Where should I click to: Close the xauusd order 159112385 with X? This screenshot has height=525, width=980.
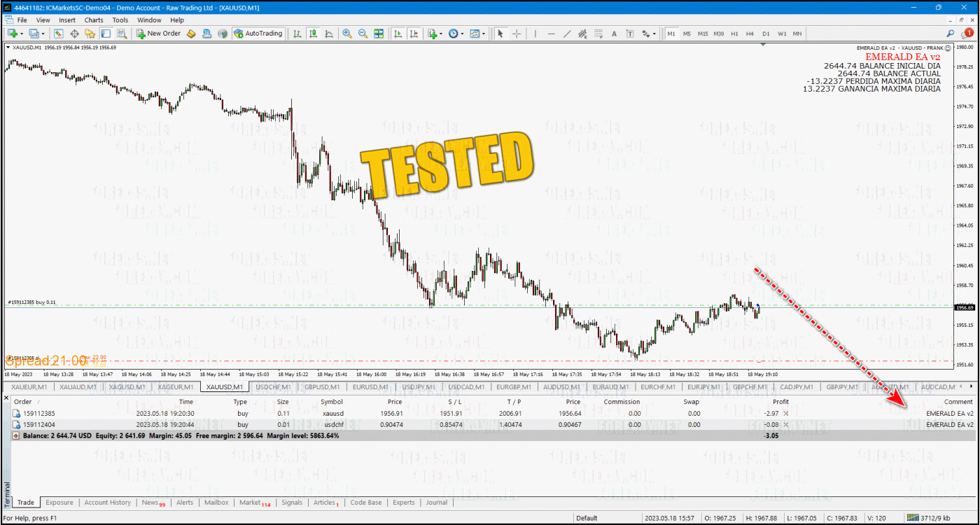[785, 414]
